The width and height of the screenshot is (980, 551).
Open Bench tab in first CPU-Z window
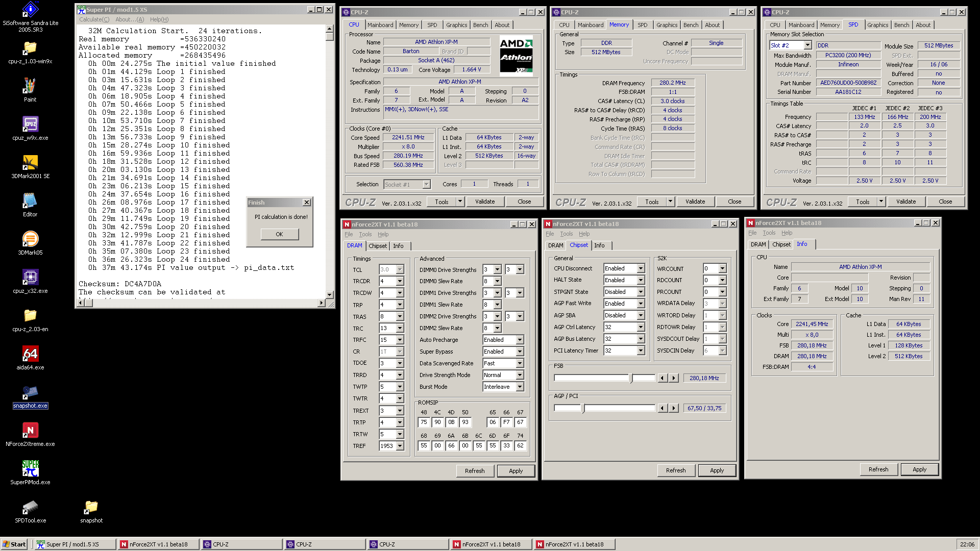pos(480,25)
